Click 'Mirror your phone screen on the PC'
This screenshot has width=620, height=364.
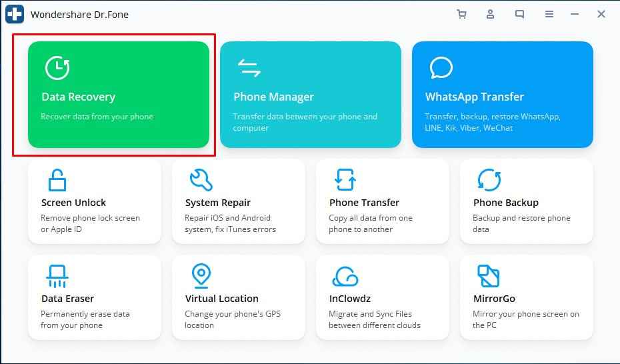point(526,319)
